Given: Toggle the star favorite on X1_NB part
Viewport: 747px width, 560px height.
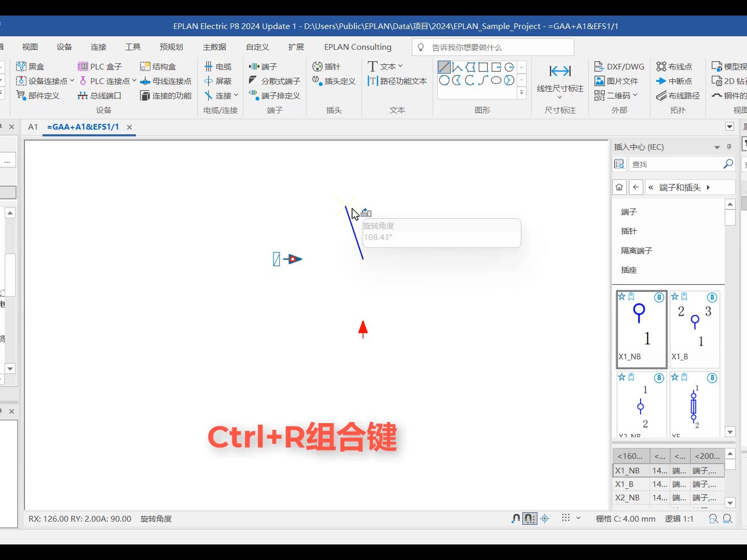Looking at the screenshot, I should [621, 297].
